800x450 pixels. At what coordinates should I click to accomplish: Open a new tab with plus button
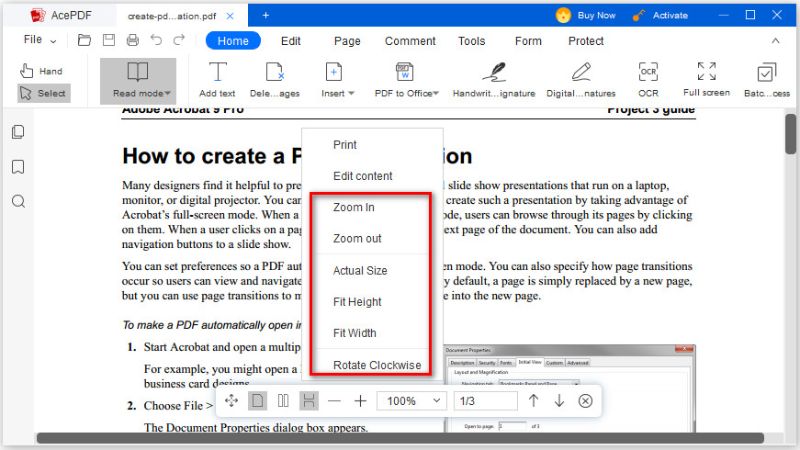(265, 15)
